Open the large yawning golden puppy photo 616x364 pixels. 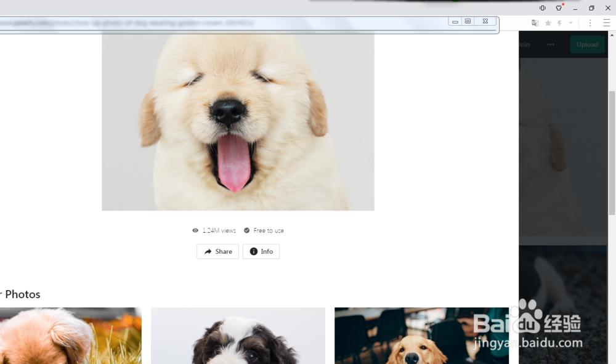(x=238, y=122)
